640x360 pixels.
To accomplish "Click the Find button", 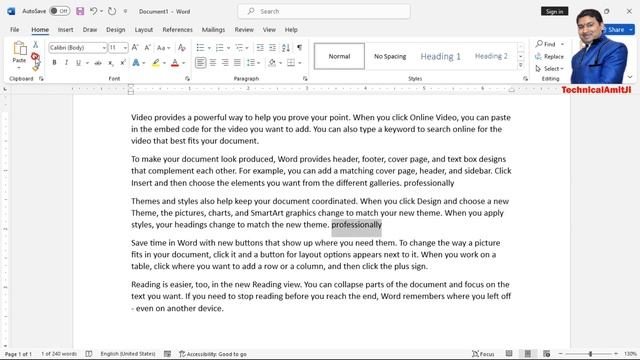I will 546,44.
